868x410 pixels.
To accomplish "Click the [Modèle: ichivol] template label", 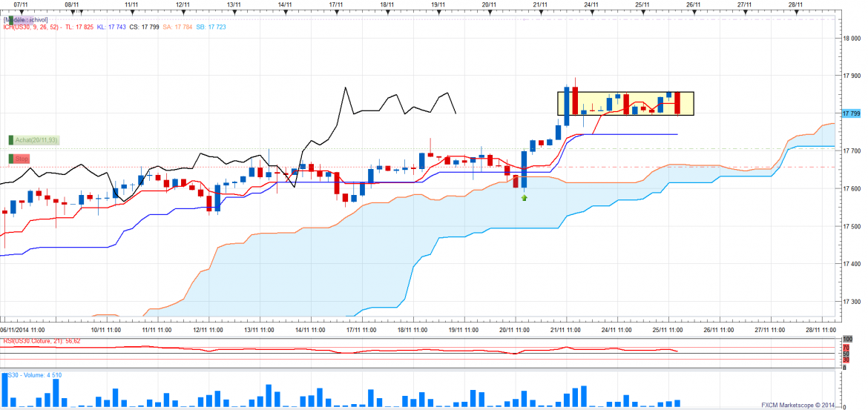I will (x=25, y=19).
